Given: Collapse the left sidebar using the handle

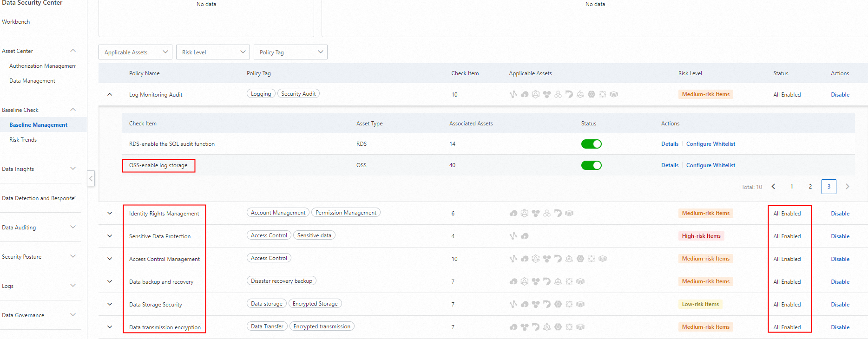Looking at the screenshot, I should coord(91,178).
